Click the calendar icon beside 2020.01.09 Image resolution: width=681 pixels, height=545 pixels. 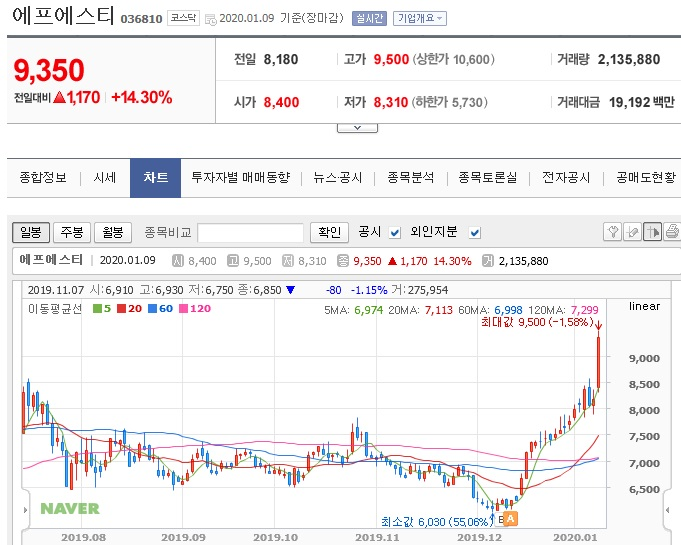point(210,19)
